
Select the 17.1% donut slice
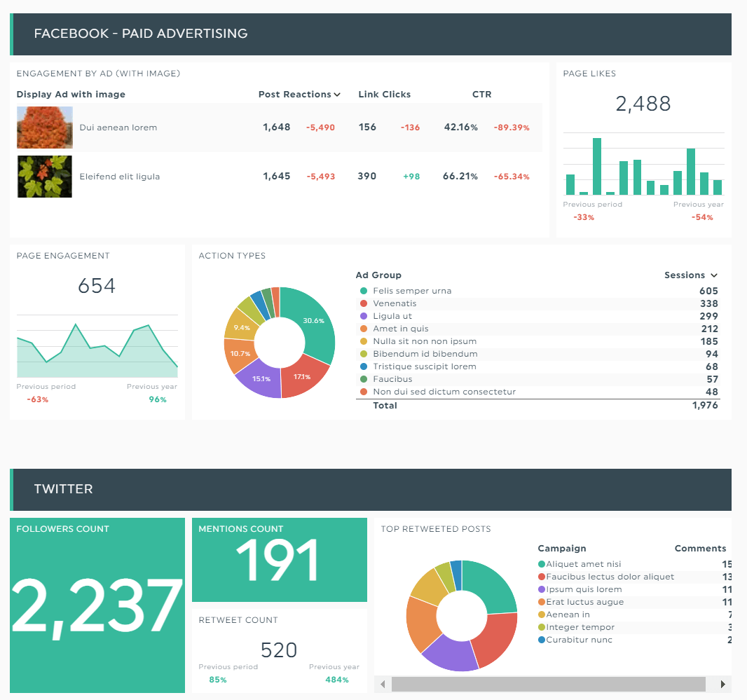coord(303,376)
